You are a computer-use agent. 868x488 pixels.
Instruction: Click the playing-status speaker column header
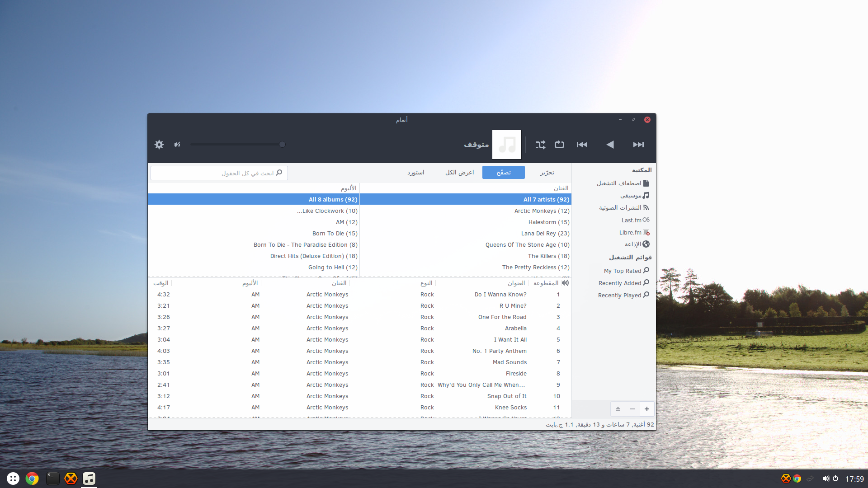pos(565,283)
